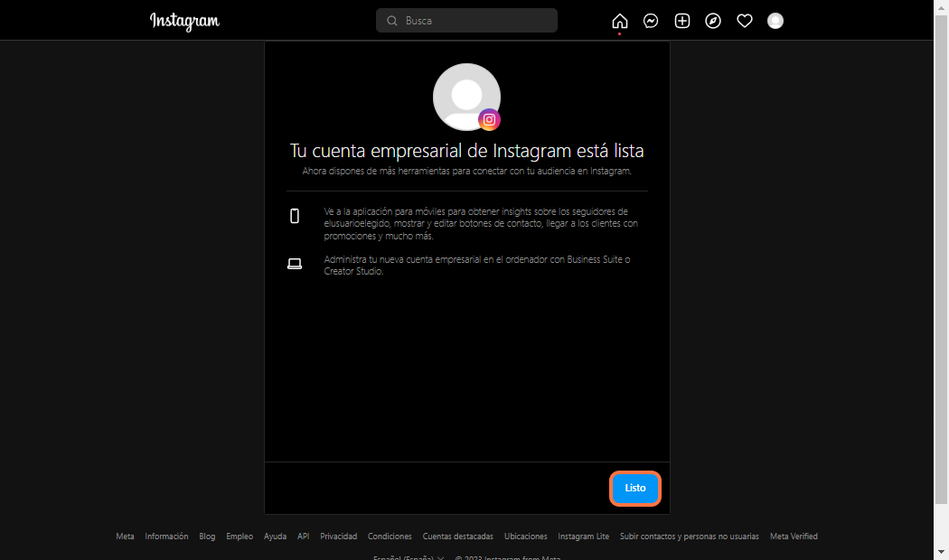Viewport: 949px width, 560px height.
Task: Click the search magnifier icon
Action: pos(392,21)
